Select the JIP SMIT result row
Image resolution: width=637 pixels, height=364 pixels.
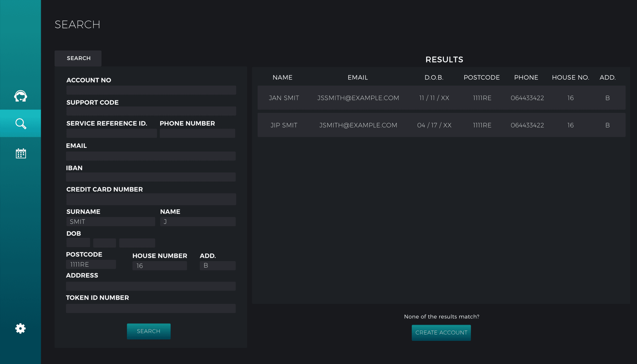tap(441, 125)
